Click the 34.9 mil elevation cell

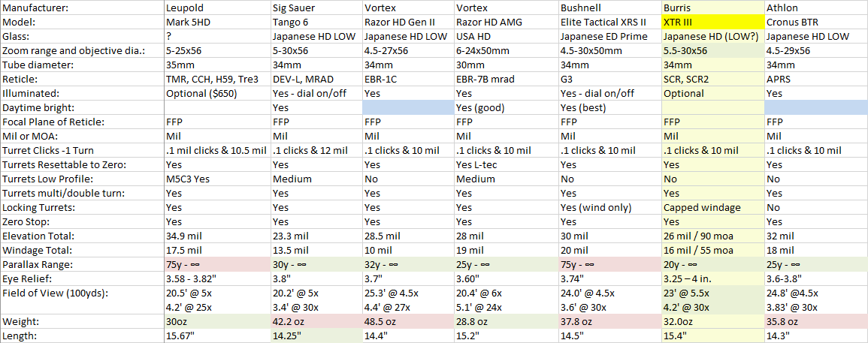point(217,236)
